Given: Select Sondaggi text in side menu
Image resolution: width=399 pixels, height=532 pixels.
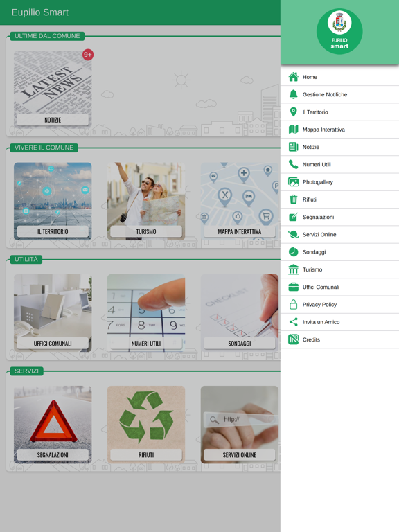Looking at the screenshot, I should click(314, 252).
